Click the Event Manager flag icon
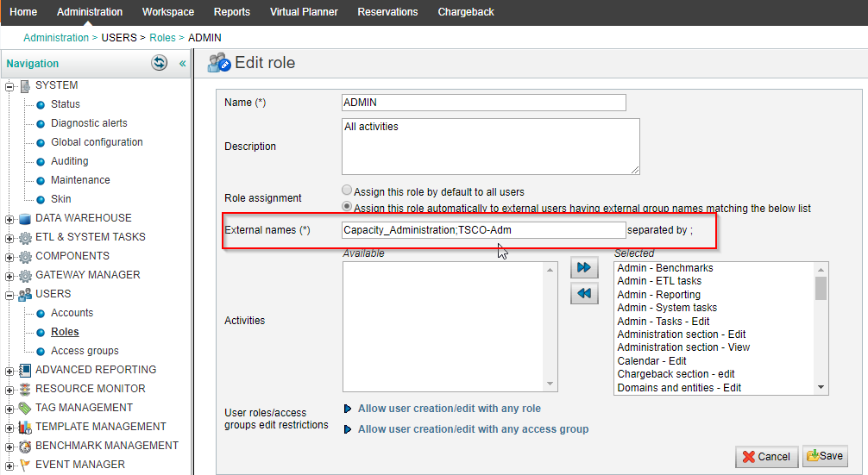The width and height of the screenshot is (868, 475). click(25, 465)
